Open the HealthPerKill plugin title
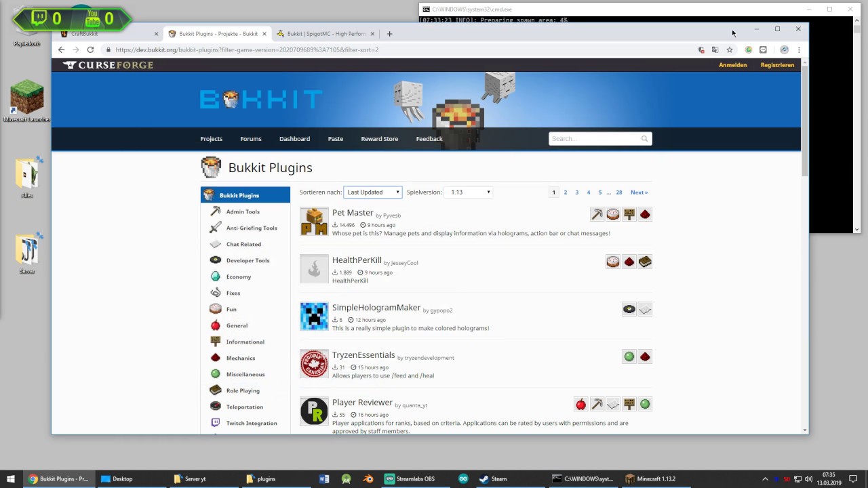Screen dimensions: 868x488 [357, 260]
